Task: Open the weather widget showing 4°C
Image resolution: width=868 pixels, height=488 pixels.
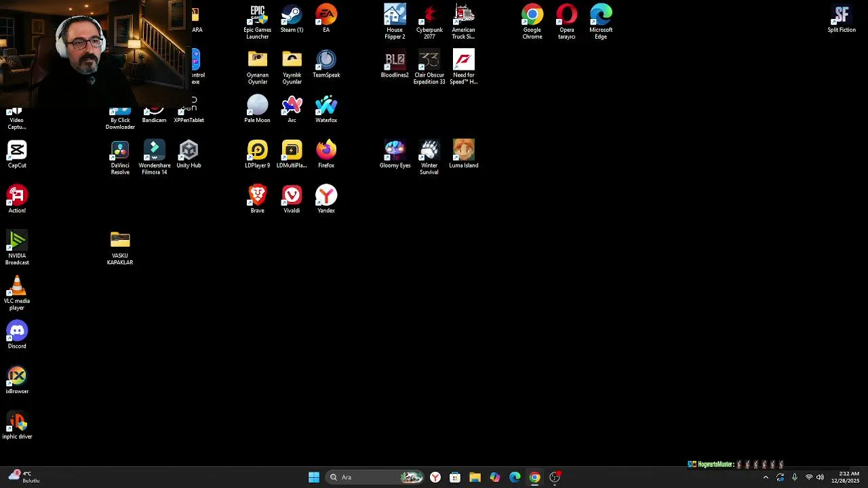Action: pos(24,477)
